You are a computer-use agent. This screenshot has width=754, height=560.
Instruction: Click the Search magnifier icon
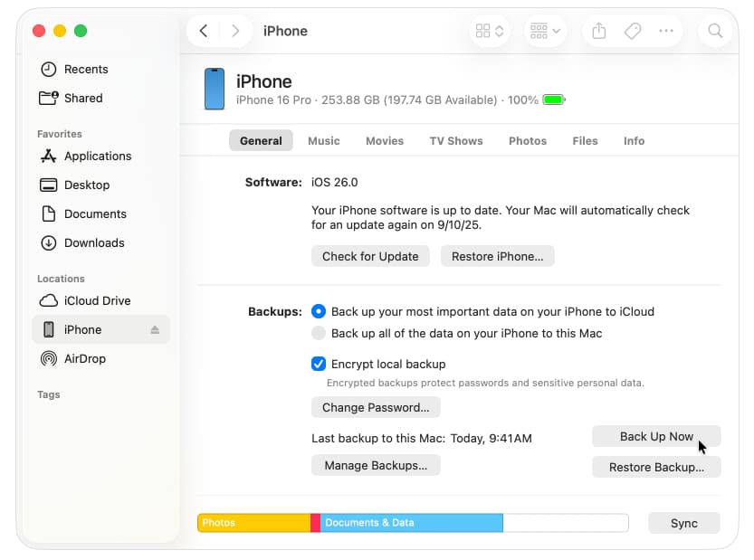(715, 32)
